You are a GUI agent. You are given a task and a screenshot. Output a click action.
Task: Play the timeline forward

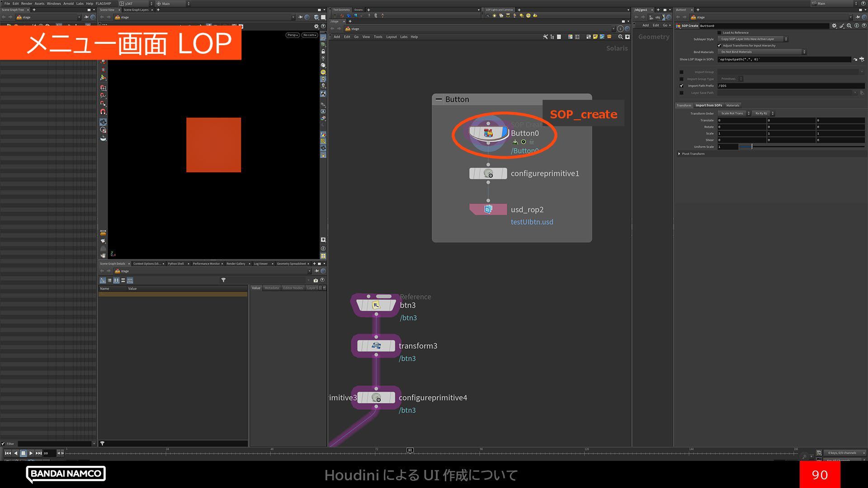coord(31,453)
